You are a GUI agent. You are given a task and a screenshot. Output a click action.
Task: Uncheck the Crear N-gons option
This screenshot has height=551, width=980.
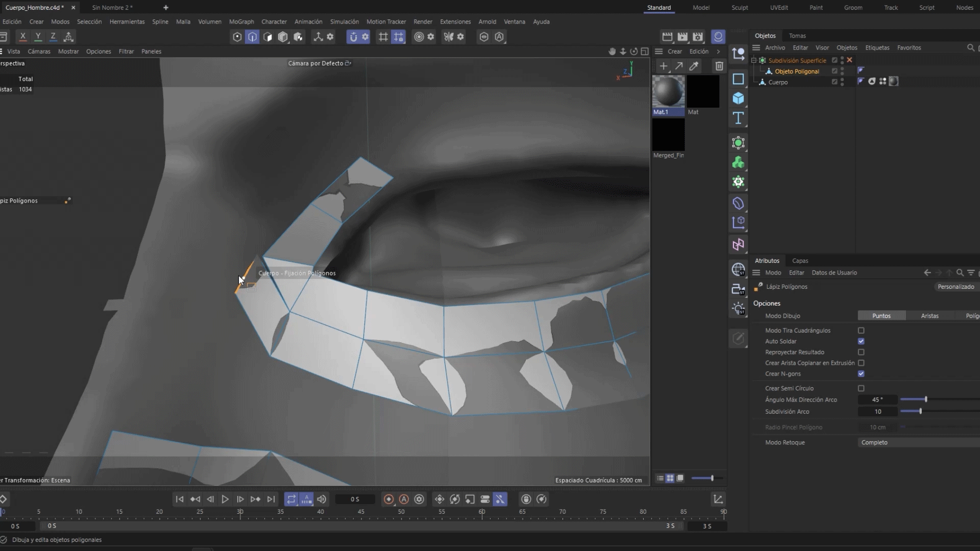coord(861,374)
